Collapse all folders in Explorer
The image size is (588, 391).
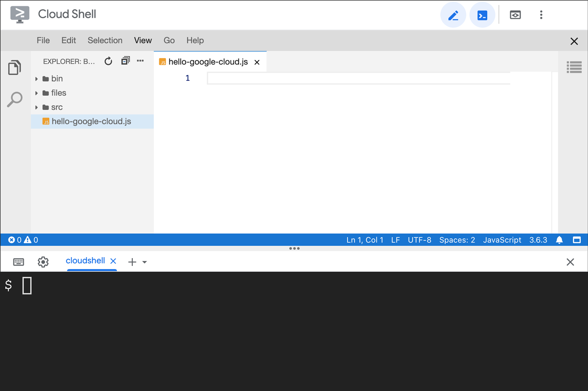125,61
